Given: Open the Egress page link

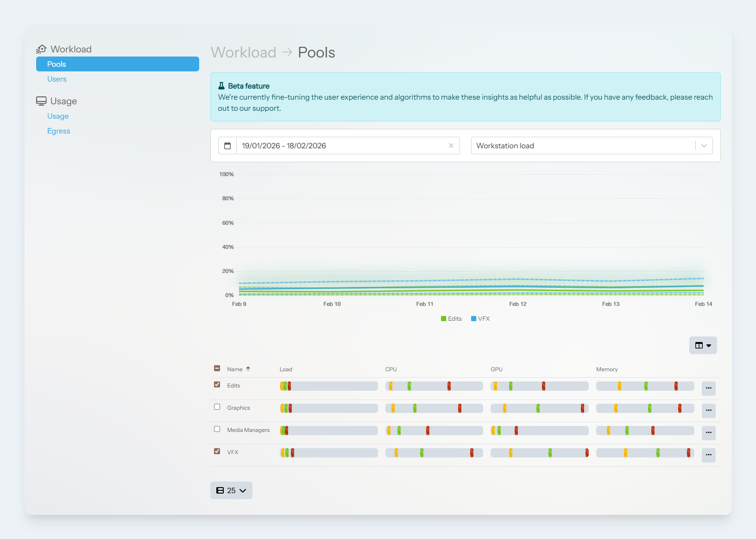Looking at the screenshot, I should [x=59, y=131].
